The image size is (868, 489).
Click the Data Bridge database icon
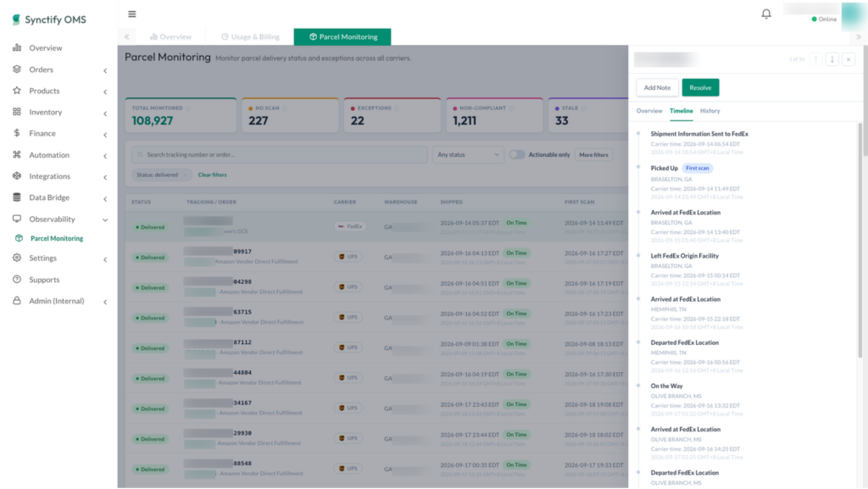click(17, 197)
